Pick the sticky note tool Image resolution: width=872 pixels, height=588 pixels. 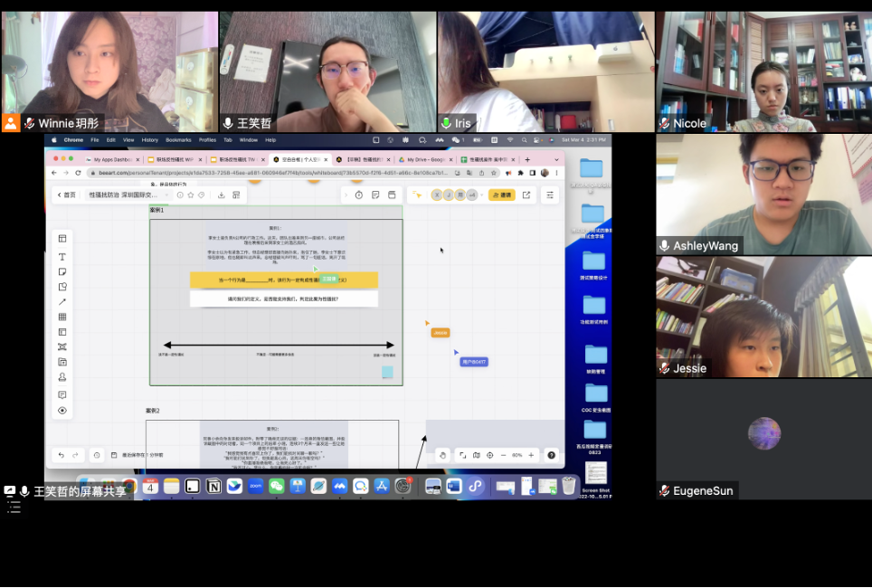pyautogui.click(x=62, y=272)
